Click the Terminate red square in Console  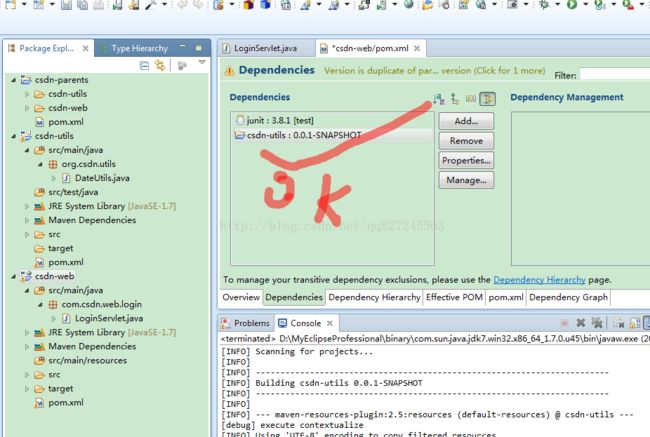[x=564, y=323]
